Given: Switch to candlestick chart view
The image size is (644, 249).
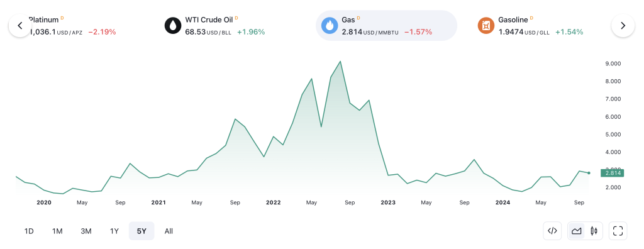Looking at the screenshot, I should 594,231.
